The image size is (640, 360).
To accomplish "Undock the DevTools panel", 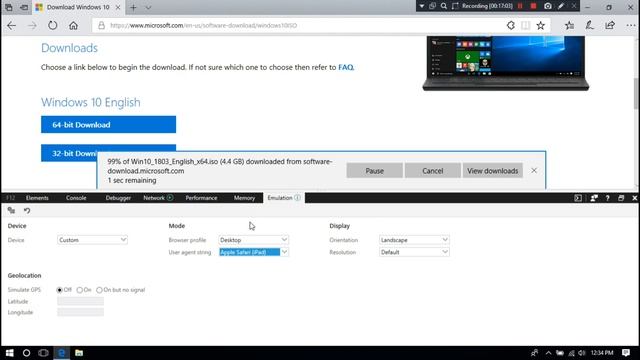I will click(621, 198).
